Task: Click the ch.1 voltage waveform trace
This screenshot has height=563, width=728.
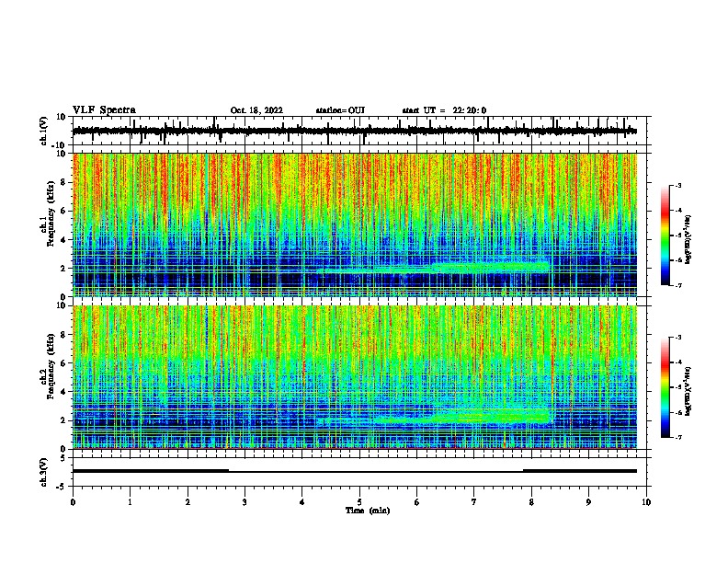Action: pyautogui.click(x=354, y=131)
